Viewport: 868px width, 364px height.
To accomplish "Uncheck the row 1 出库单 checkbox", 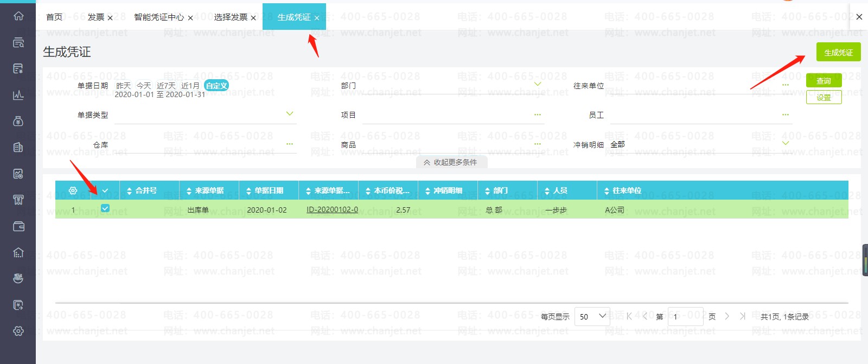I will click(x=105, y=208).
